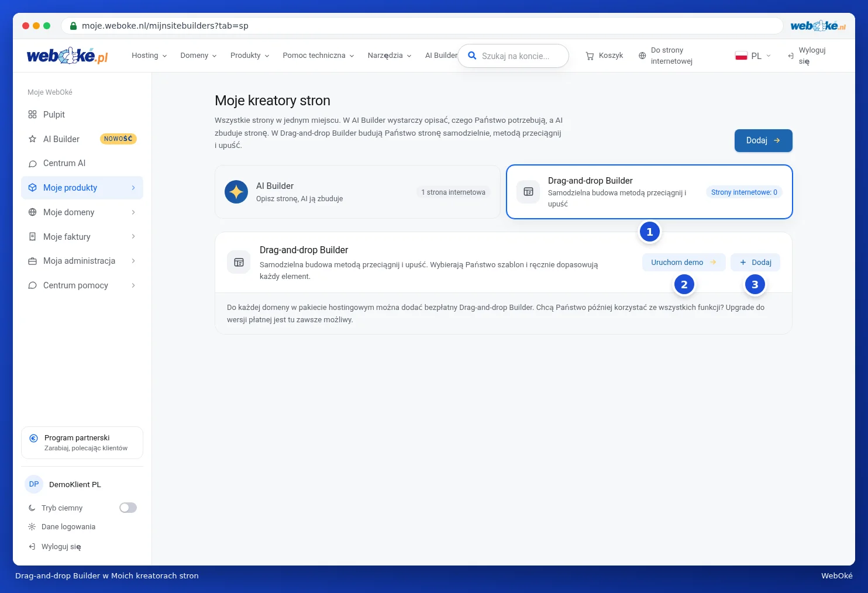Click Wyloguj się in the sidebar footer
868x593 pixels.
click(55, 547)
